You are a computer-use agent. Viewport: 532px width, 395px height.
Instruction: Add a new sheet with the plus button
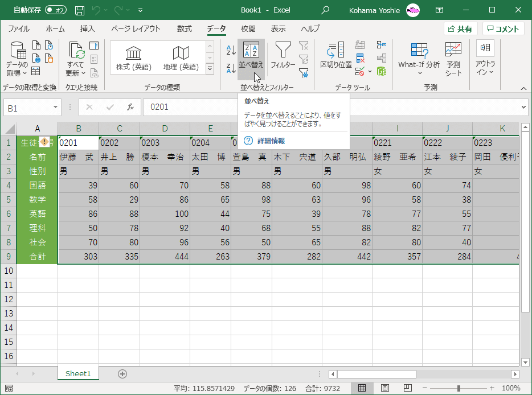point(122,374)
